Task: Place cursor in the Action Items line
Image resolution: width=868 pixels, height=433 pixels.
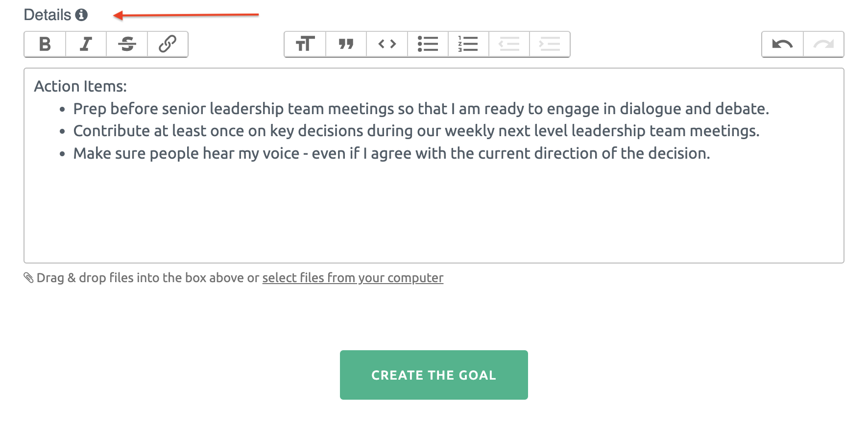Action: pyautogui.click(x=80, y=86)
